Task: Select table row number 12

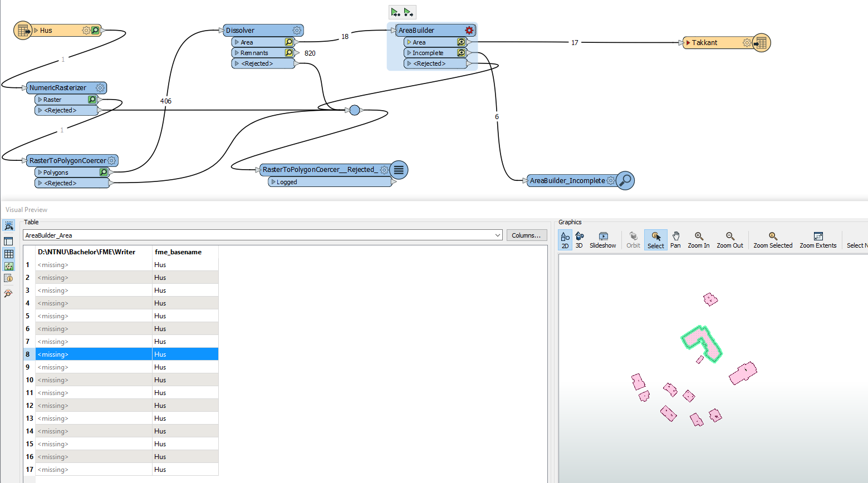Action: [30, 406]
